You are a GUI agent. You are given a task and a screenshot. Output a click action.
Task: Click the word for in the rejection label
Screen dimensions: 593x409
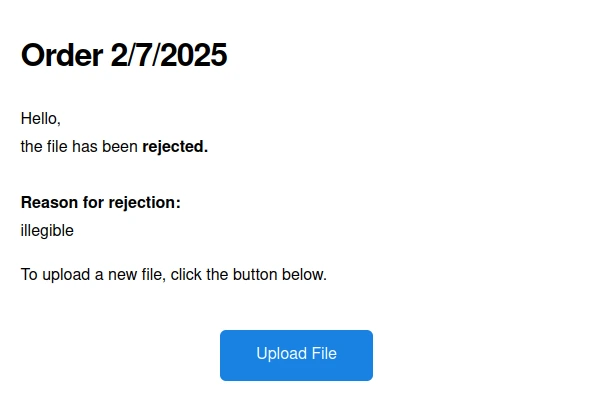(x=93, y=202)
